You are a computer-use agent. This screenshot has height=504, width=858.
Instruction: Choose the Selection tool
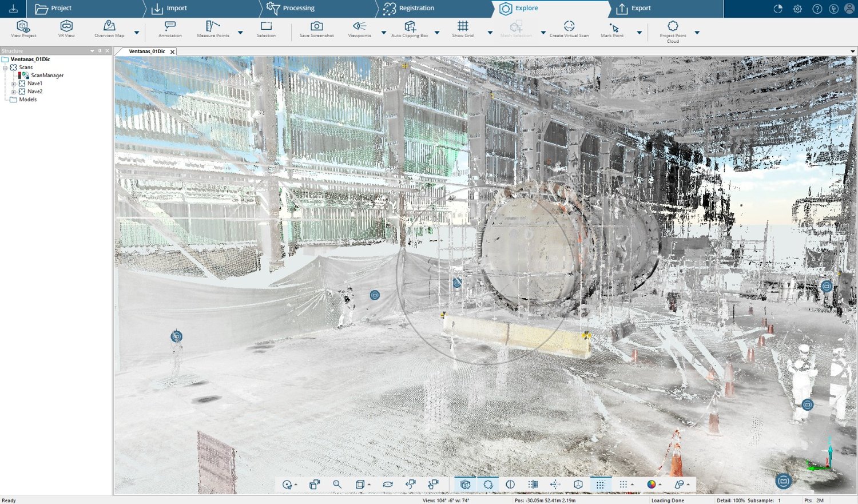pyautogui.click(x=266, y=29)
